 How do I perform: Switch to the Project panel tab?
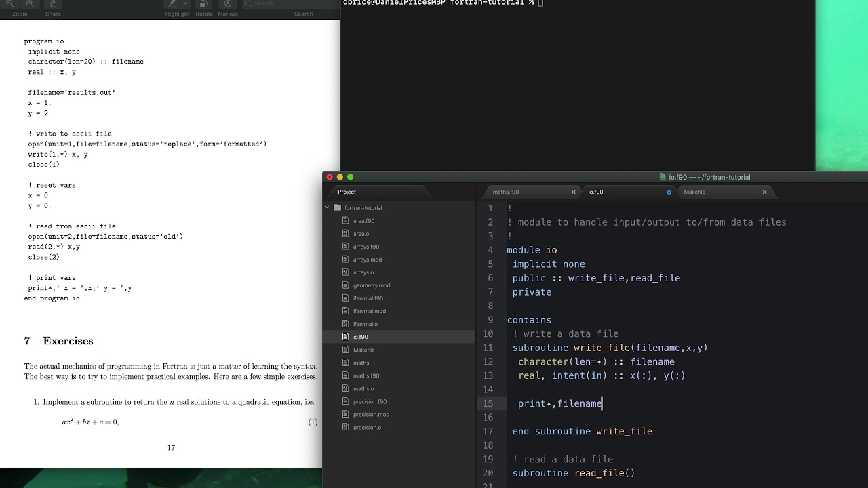point(347,192)
